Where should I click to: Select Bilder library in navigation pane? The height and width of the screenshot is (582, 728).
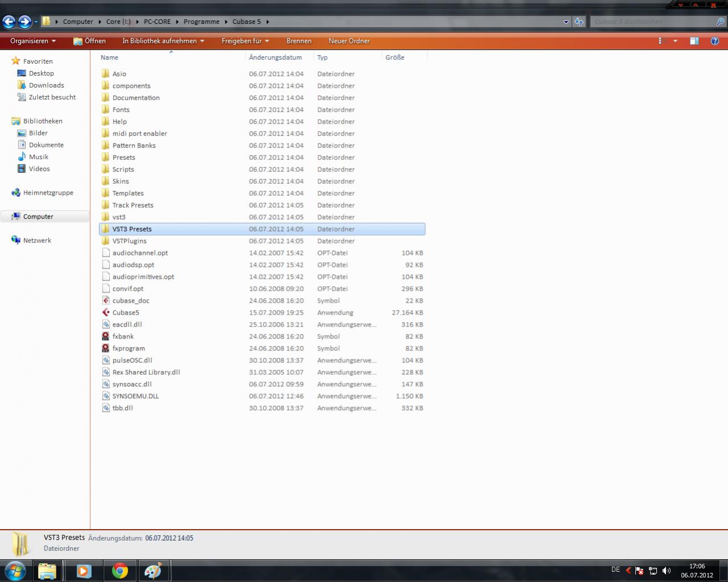[x=38, y=133]
